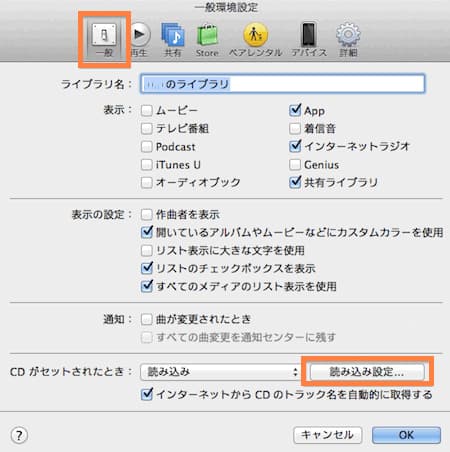Viewport: 450px width, 452px height.
Task: Toggle the Genius checkbox
Action: [295, 165]
